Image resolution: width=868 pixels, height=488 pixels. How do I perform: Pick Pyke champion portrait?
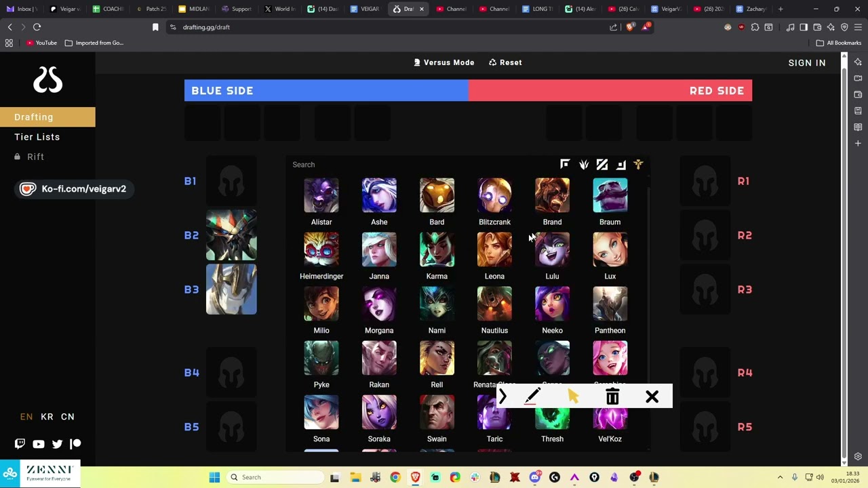coord(321,358)
